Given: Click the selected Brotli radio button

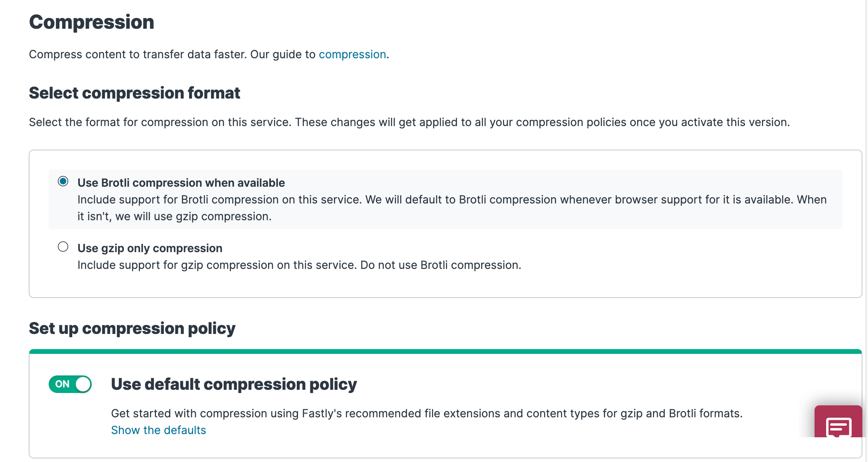Looking at the screenshot, I should [63, 182].
